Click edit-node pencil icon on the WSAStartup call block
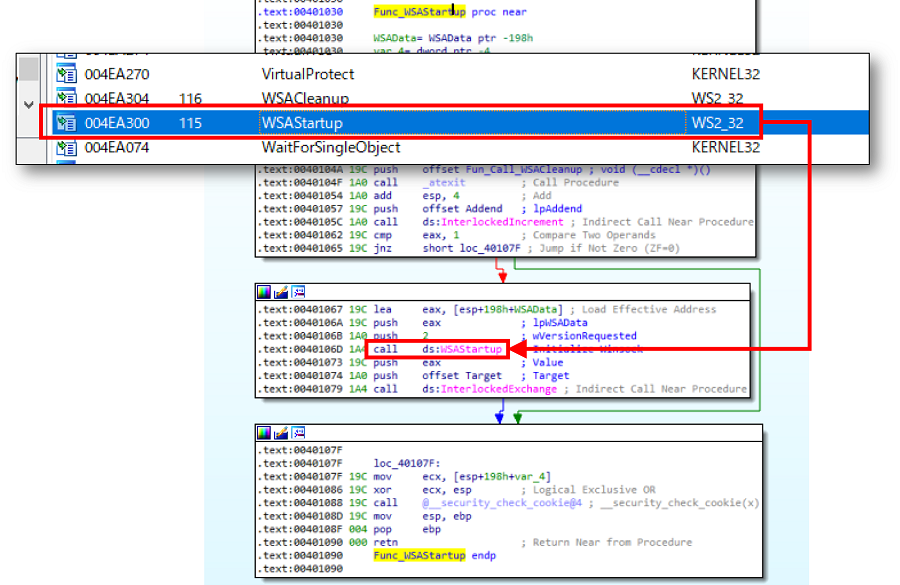The height and width of the screenshot is (585, 900). pyautogui.click(x=281, y=292)
